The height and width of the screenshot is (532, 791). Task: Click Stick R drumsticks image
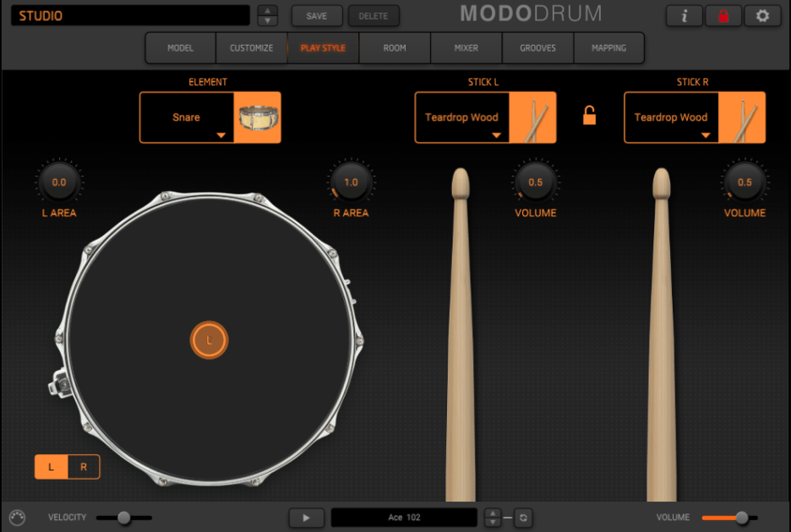[x=742, y=117]
